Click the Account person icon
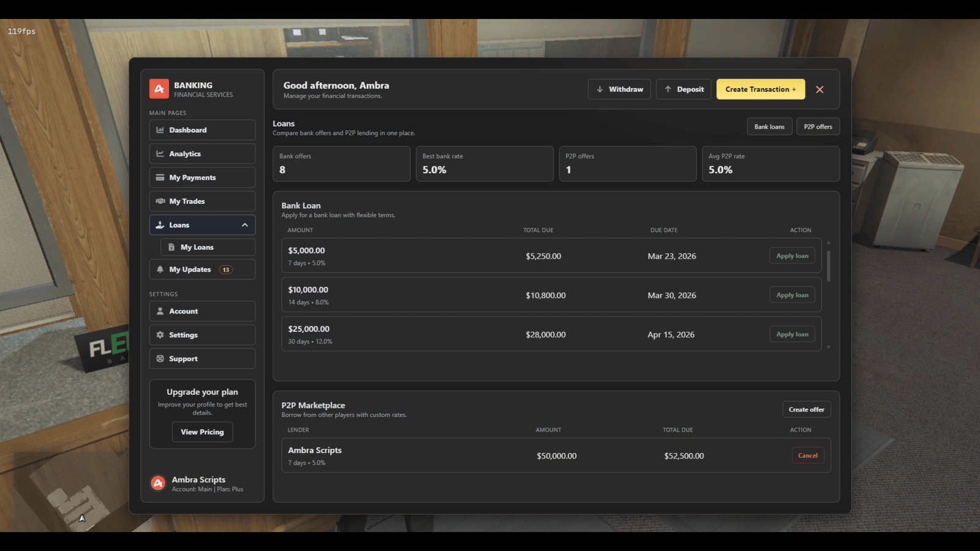This screenshot has width=980, height=551. pos(160,311)
